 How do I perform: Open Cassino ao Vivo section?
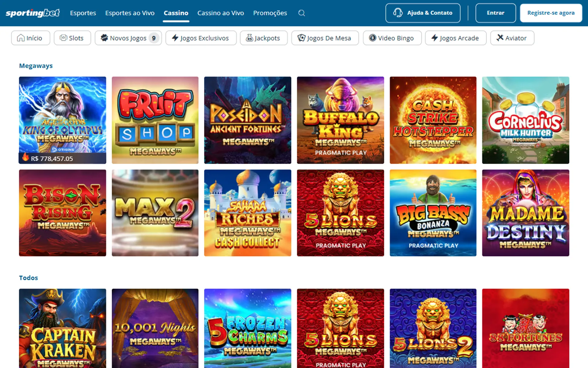[221, 13]
